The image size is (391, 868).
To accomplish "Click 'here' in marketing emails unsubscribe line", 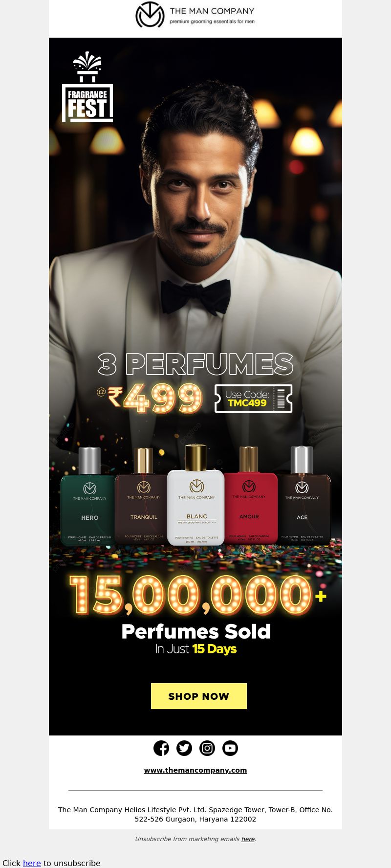I will click(248, 839).
